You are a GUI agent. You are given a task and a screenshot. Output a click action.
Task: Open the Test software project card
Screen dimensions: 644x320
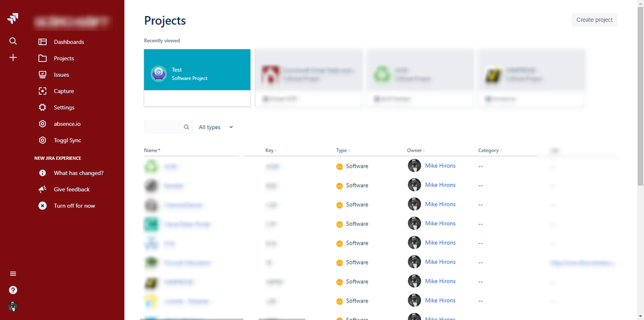(x=197, y=77)
